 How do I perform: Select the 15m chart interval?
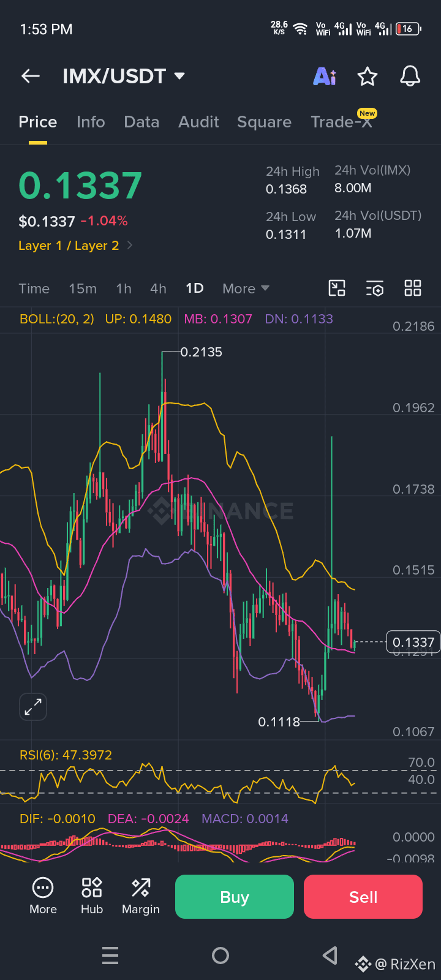coord(83,288)
